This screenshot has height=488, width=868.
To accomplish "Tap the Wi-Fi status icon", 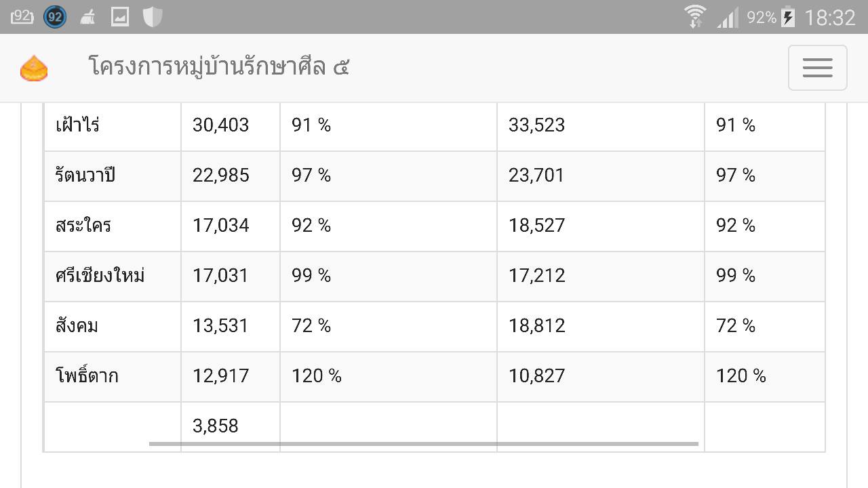I will [x=695, y=16].
